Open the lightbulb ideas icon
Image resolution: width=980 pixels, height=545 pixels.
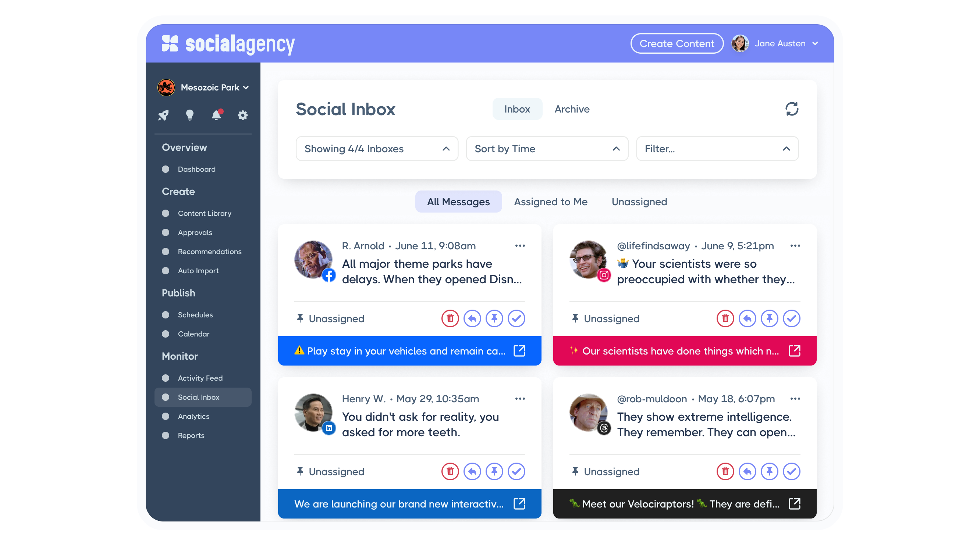click(189, 115)
